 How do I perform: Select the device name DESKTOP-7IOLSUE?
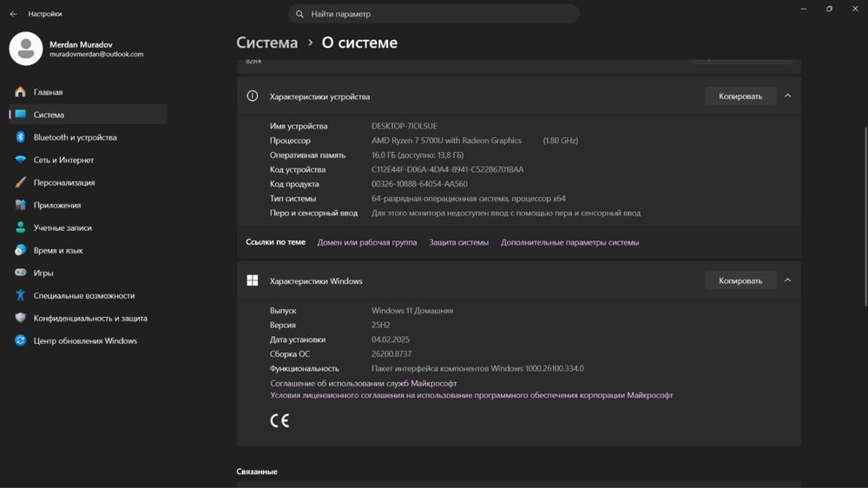[x=404, y=126]
